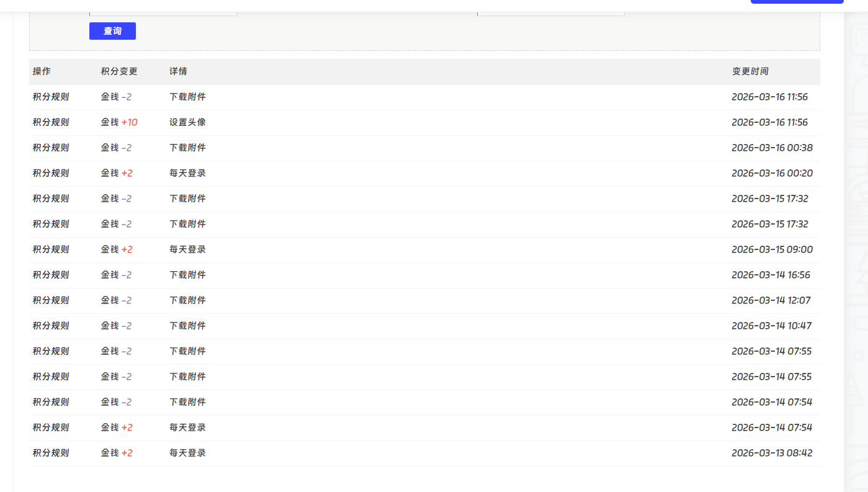
Task: Click the 金钱 +10 change value
Action: 119,122
